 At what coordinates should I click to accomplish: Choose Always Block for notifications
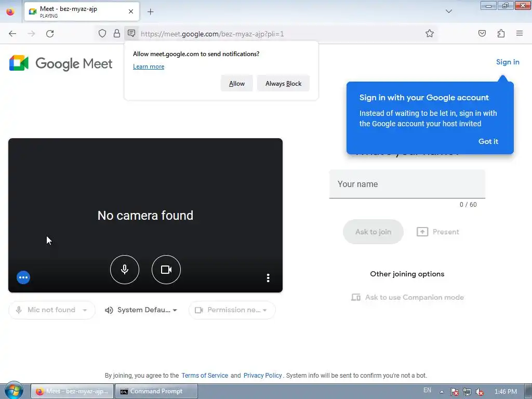coord(283,84)
